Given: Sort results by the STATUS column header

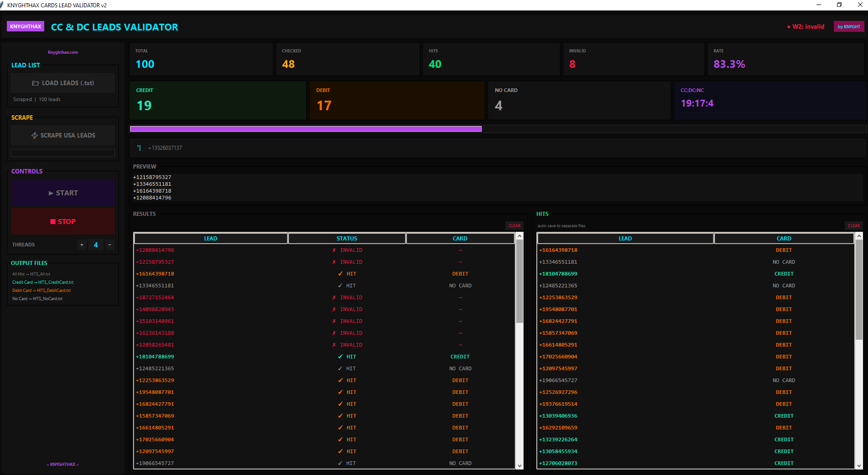Looking at the screenshot, I should coord(347,239).
